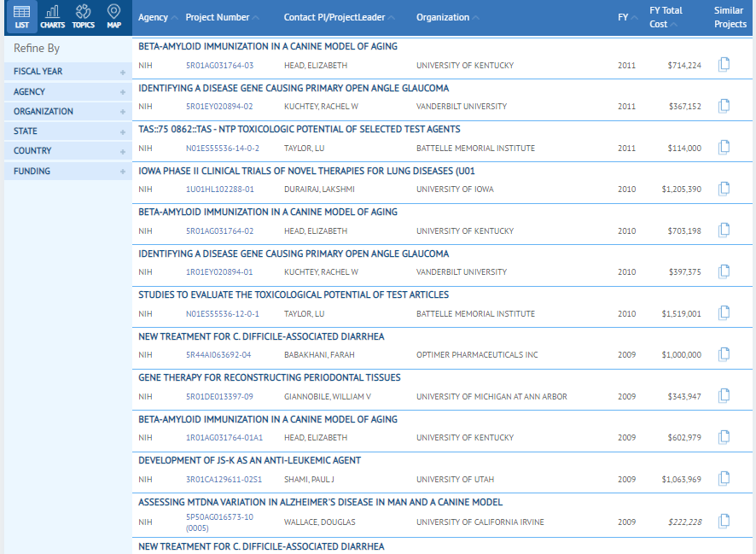Select PI name DURAIRAJ, LAKSHMI
The image size is (756, 554).
click(x=319, y=190)
